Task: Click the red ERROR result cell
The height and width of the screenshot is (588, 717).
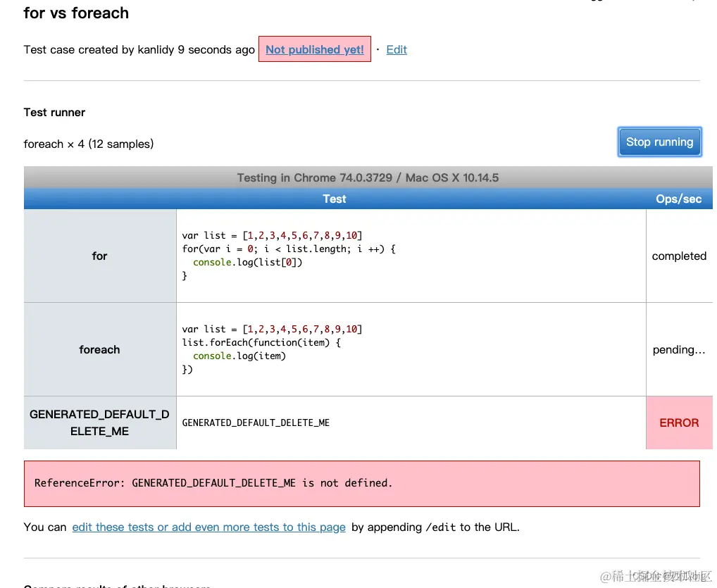Action: (679, 423)
